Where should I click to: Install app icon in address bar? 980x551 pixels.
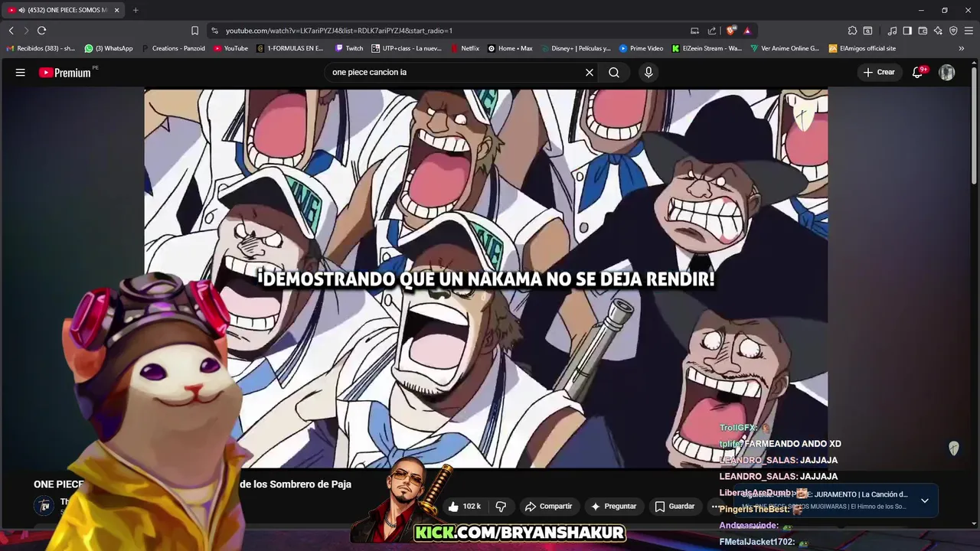coord(694,31)
